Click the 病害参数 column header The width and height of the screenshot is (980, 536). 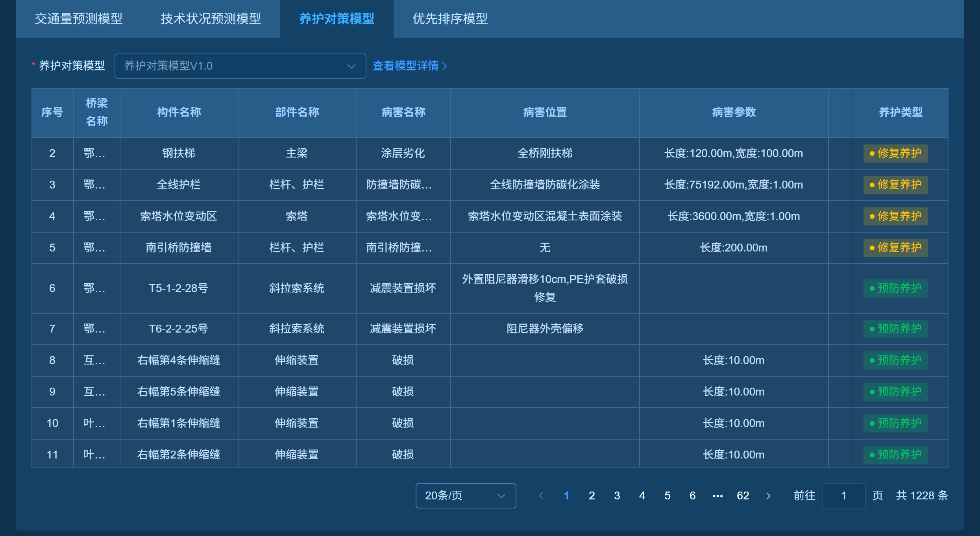pos(734,113)
